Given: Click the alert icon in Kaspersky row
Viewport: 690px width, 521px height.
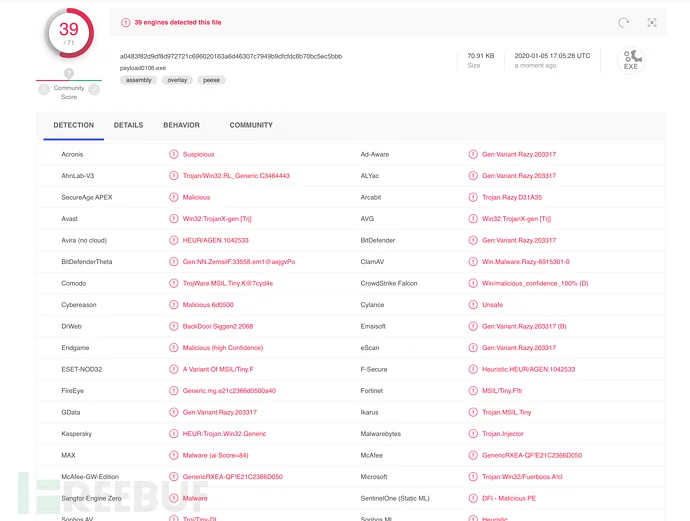Looking at the screenshot, I should click(174, 433).
